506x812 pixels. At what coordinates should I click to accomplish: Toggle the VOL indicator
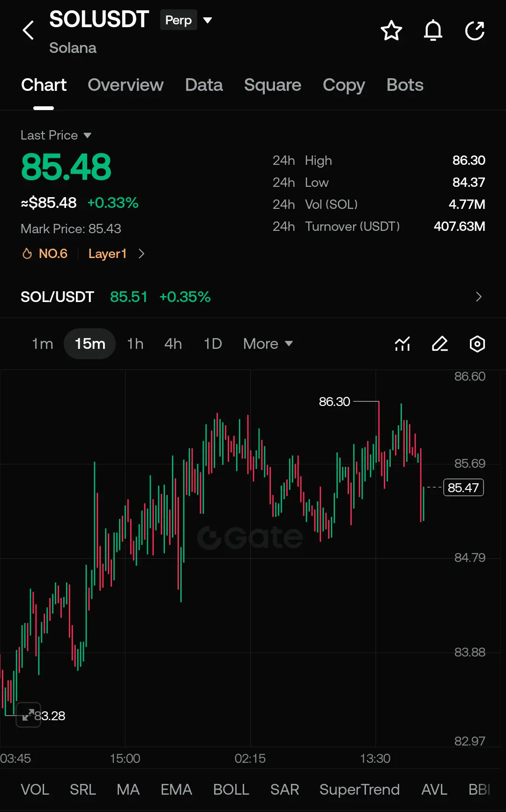(x=35, y=790)
